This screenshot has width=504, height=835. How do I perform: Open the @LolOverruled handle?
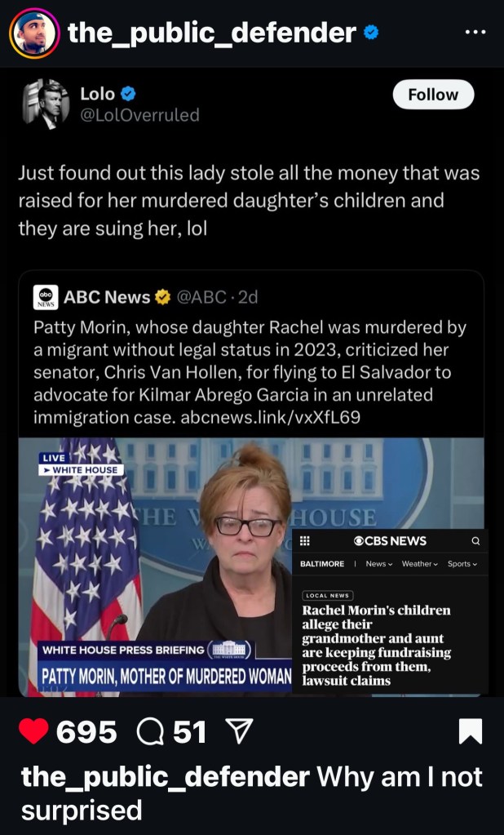139,115
